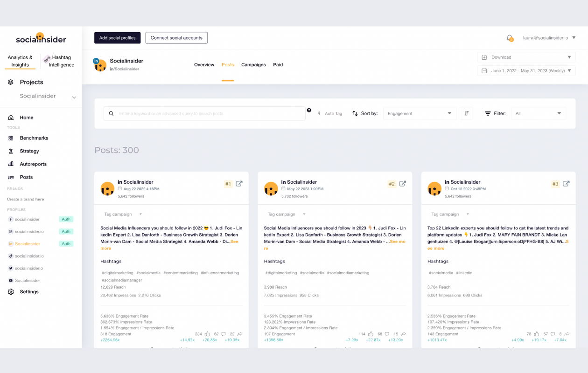Click the Posts list icon in sidebar
This screenshot has width=588, height=373.
pyautogui.click(x=11, y=177)
